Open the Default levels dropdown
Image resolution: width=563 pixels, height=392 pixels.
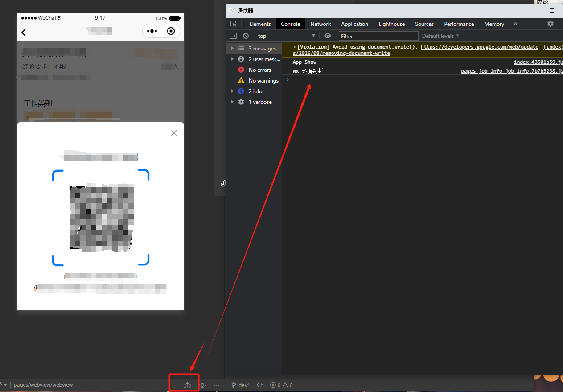(x=440, y=36)
